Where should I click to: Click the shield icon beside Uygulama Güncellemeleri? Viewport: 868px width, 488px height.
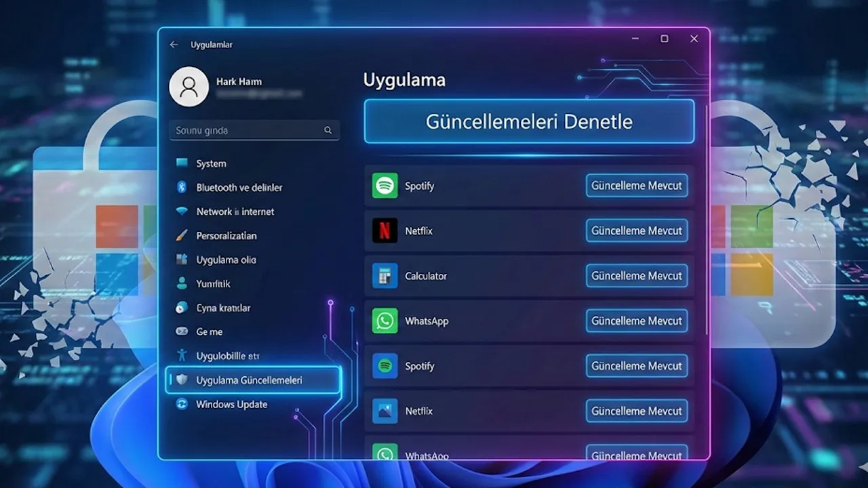(180, 380)
